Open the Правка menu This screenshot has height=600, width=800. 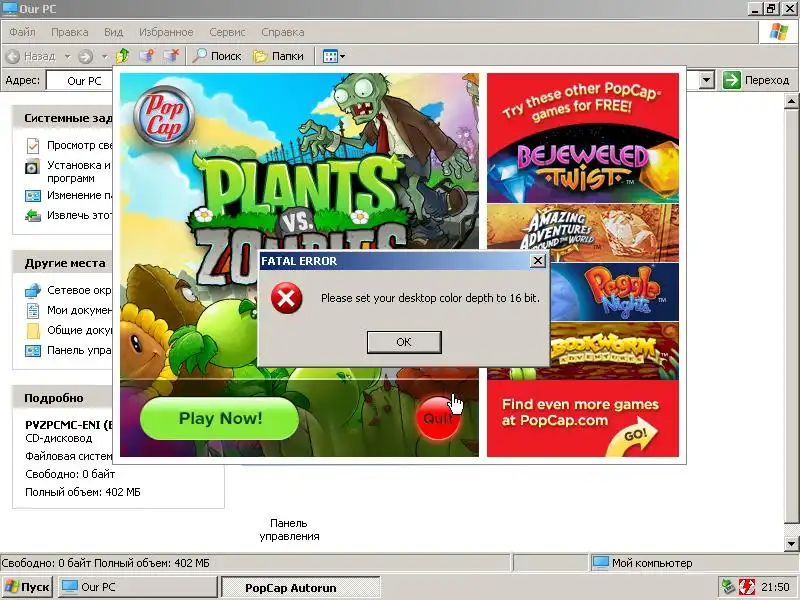pyautogui.click(x=69, y=32)
